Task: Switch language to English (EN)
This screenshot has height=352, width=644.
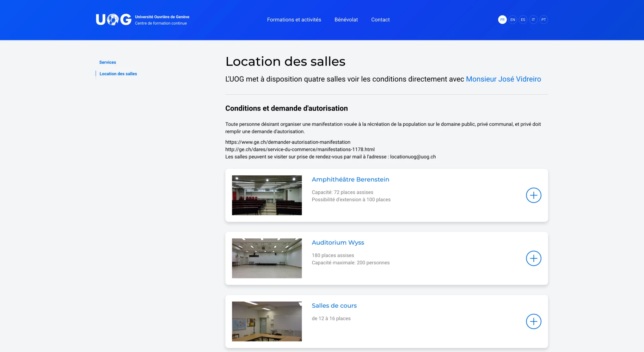Action: pos(513,20)
